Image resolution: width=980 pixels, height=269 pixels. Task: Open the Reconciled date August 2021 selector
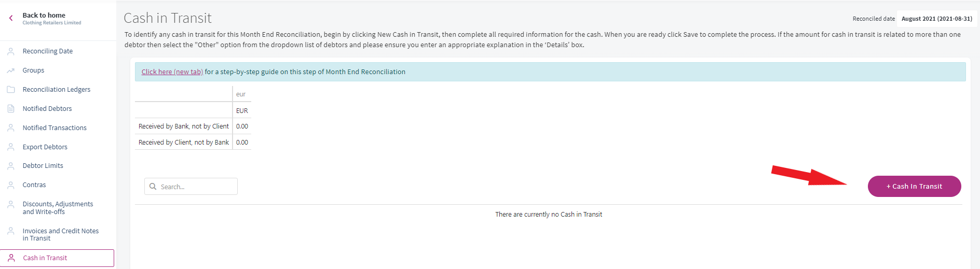936,19
